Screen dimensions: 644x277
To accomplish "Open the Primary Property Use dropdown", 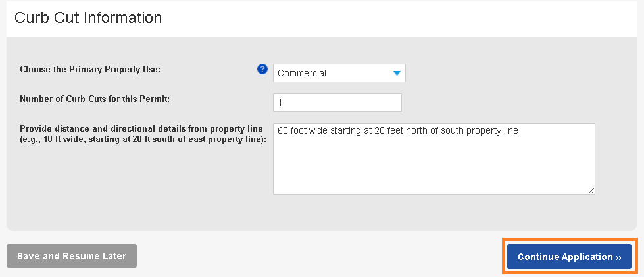I will coord(339,73).
